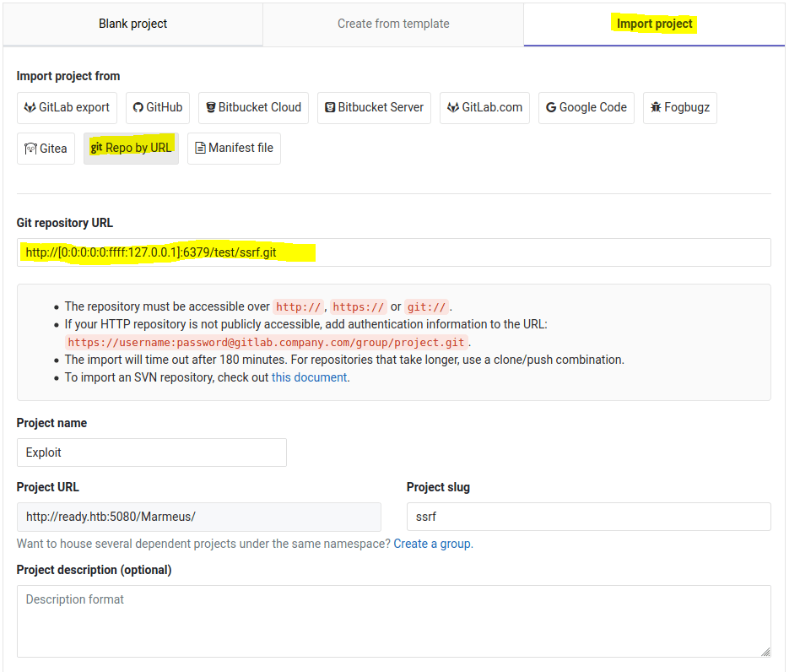
Task: Click the 'Git repository URL' label
Action: (65, 223)
